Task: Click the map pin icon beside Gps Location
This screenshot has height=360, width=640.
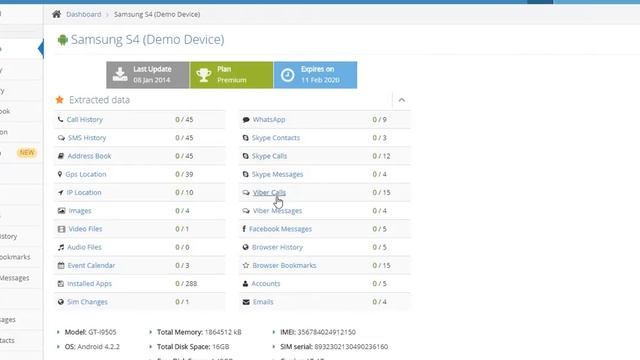Action: (60, 174)
